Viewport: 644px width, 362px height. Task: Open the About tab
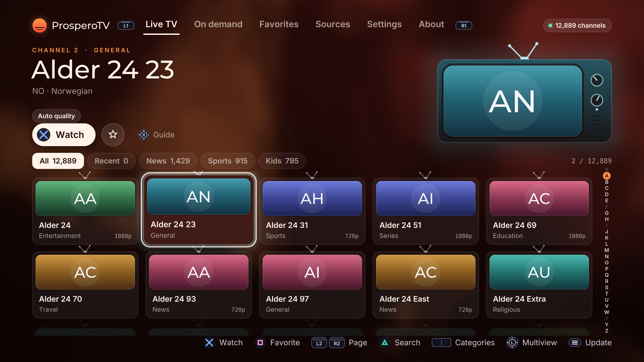pyautogui.click(x=431, y=24)
